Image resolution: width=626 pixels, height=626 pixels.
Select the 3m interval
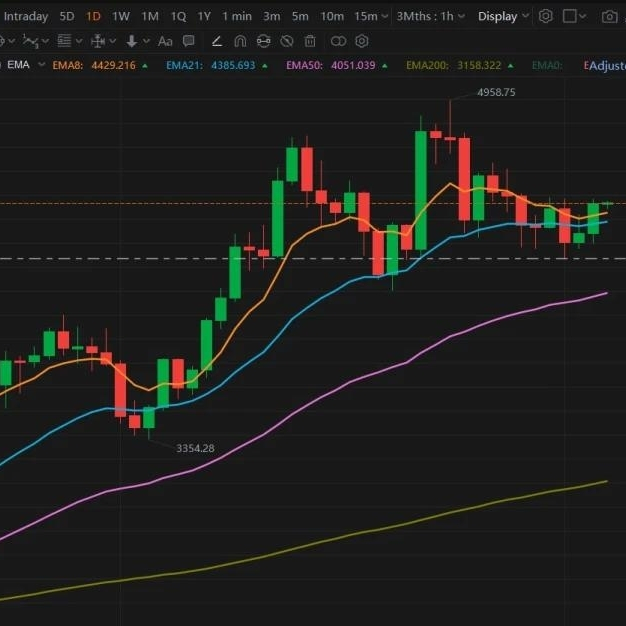(x=271, y=16)
